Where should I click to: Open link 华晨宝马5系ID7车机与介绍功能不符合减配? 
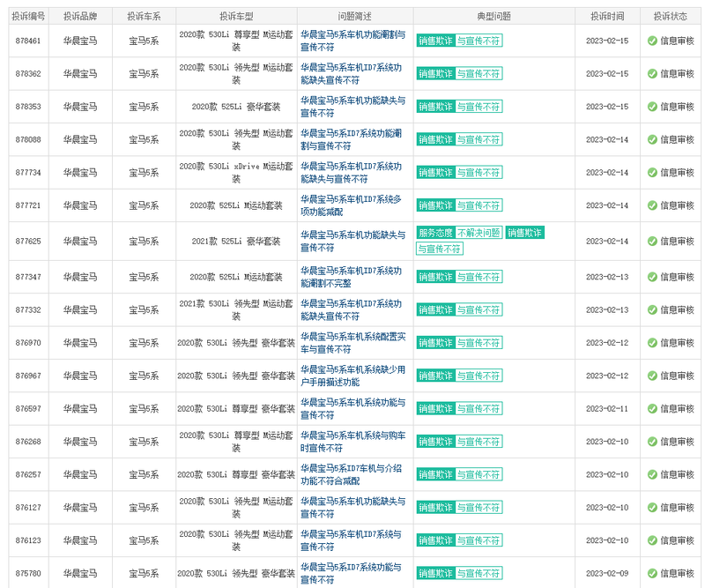pyautogui.click(x=351, y=474)
